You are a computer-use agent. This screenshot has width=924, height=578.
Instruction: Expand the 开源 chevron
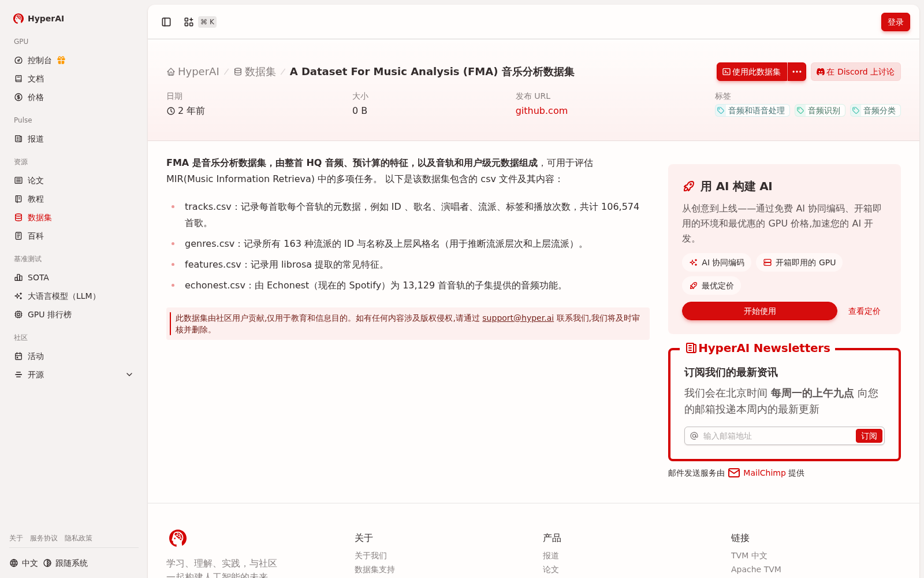[x=129, y=375]
